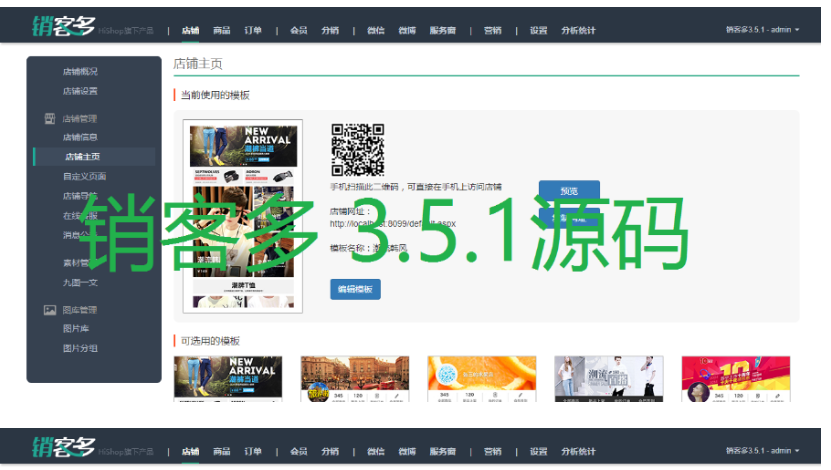This screenshot has width=831, height=470.
Task: Click the 图库管理 picture icon in sidebar
Action: click(x=50, y=310)
